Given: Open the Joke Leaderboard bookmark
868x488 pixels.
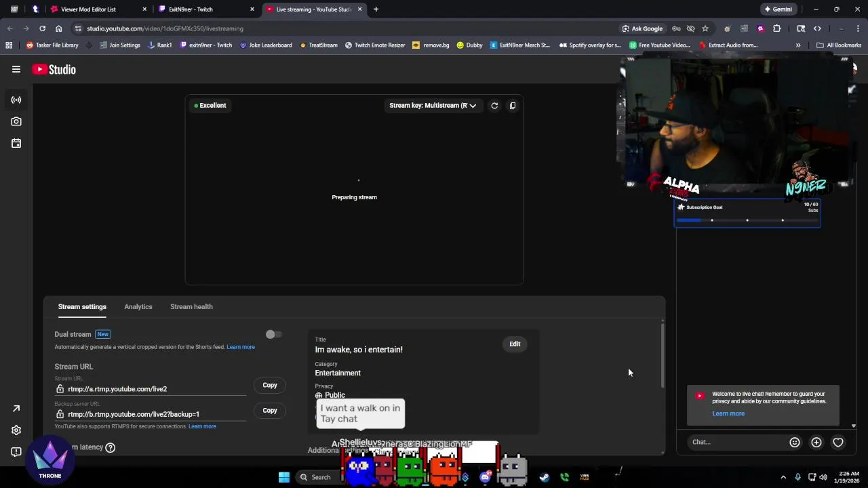Looking at the screenshot, I should tap(265, 45).
